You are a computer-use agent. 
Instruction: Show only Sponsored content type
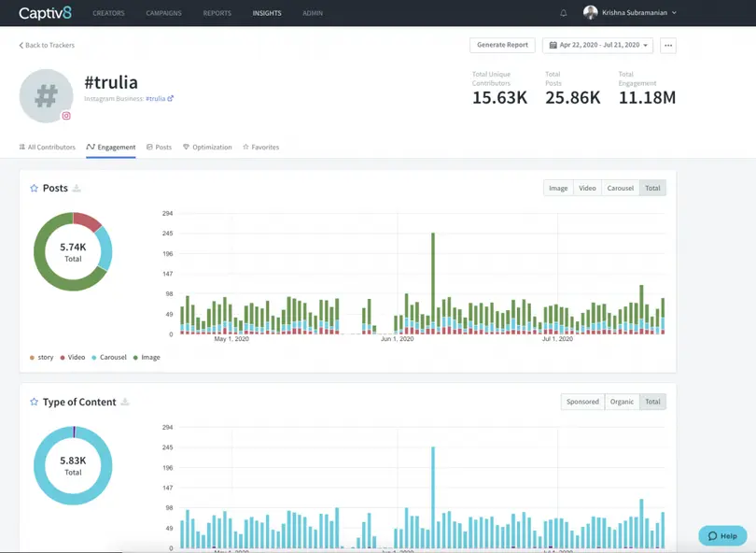point(582,402)
